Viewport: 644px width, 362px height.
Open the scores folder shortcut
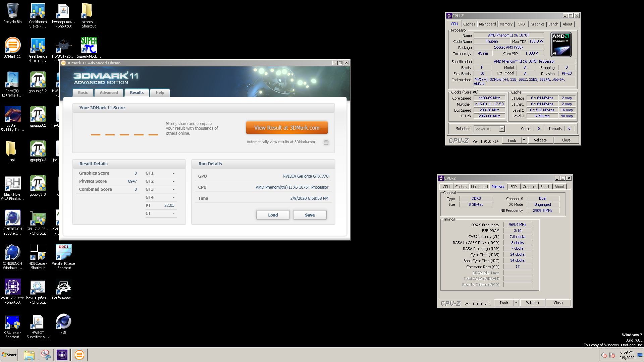tap(89, 15)
